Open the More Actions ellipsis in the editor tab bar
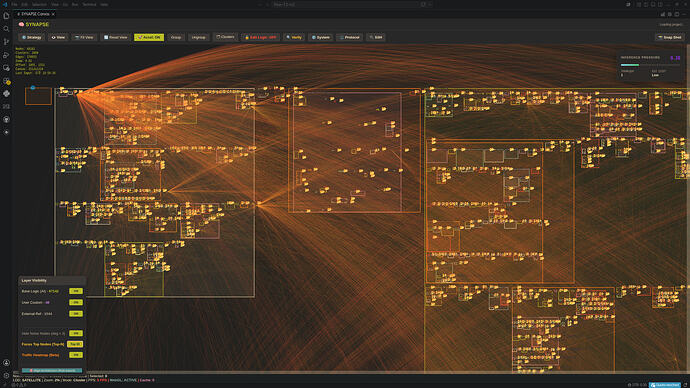 click(683, 14)
